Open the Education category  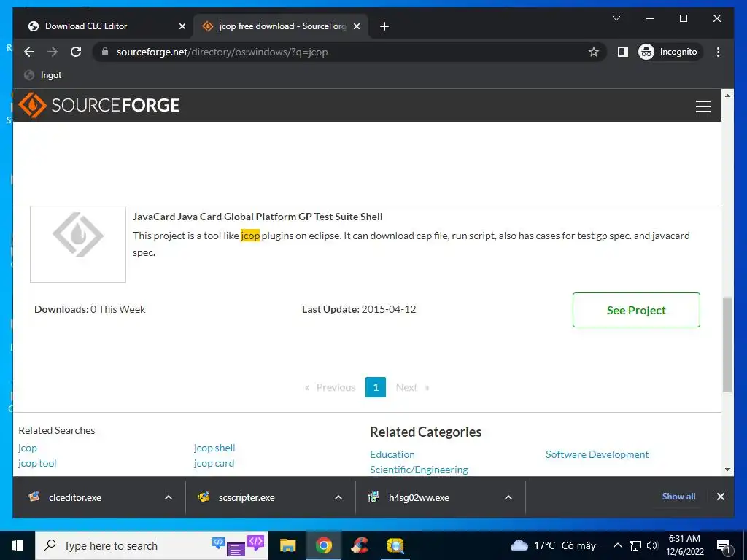(x=392, y=454)
